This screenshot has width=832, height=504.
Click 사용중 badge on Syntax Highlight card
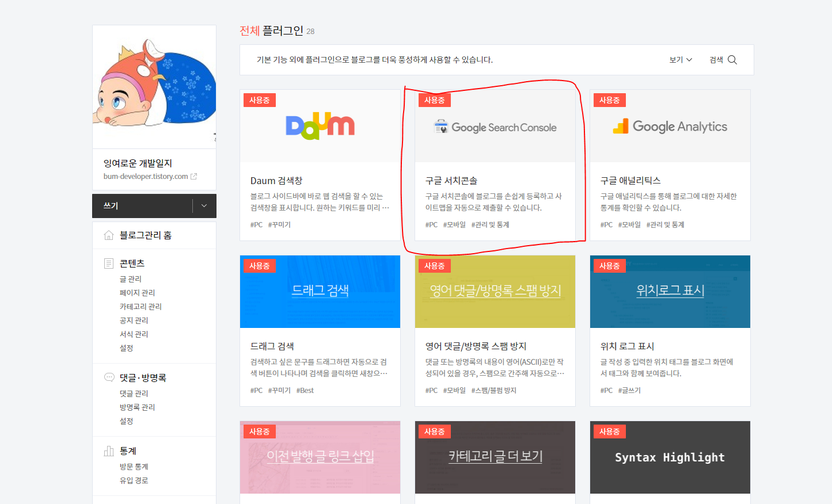[x=610, y=432]
